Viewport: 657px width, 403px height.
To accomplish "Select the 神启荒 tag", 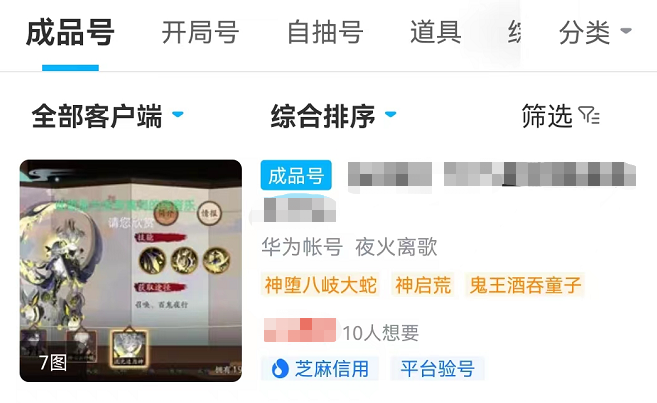I will [x=423, y=285].
